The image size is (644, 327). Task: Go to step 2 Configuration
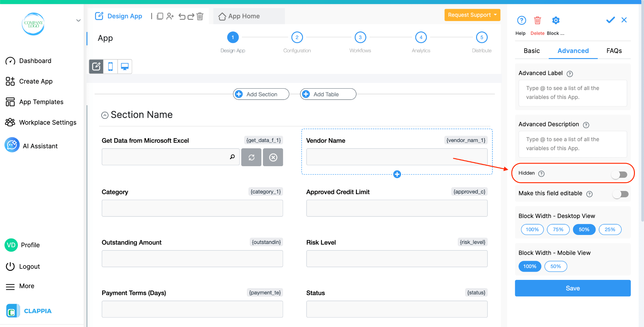pos(297,37)
